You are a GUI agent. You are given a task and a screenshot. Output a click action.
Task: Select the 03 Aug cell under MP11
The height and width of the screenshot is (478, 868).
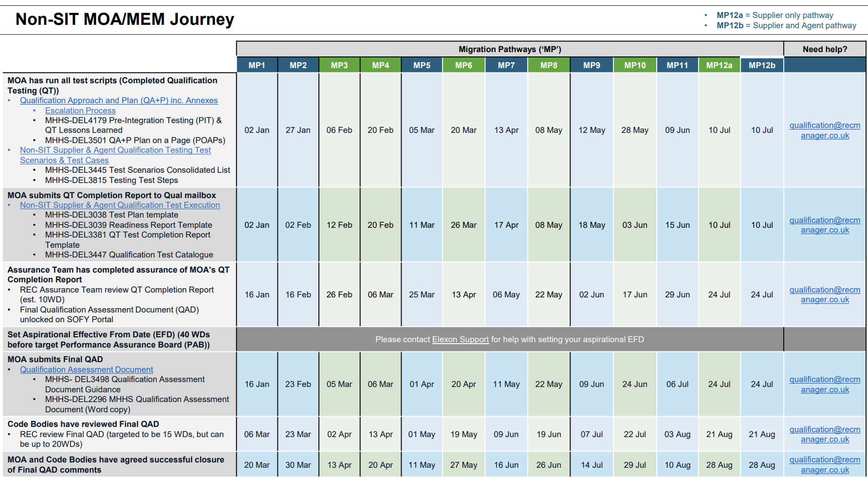[678, 434]
